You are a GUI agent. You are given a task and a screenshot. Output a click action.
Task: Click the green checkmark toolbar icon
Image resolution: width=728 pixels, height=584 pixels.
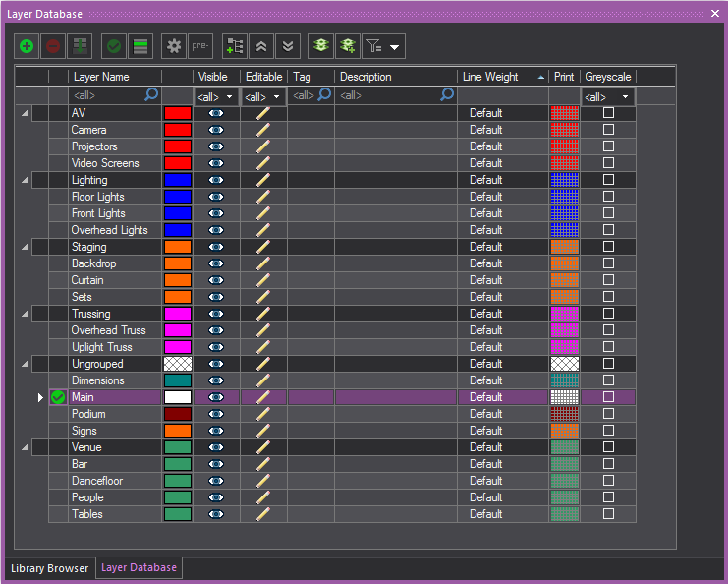point(114,46)
